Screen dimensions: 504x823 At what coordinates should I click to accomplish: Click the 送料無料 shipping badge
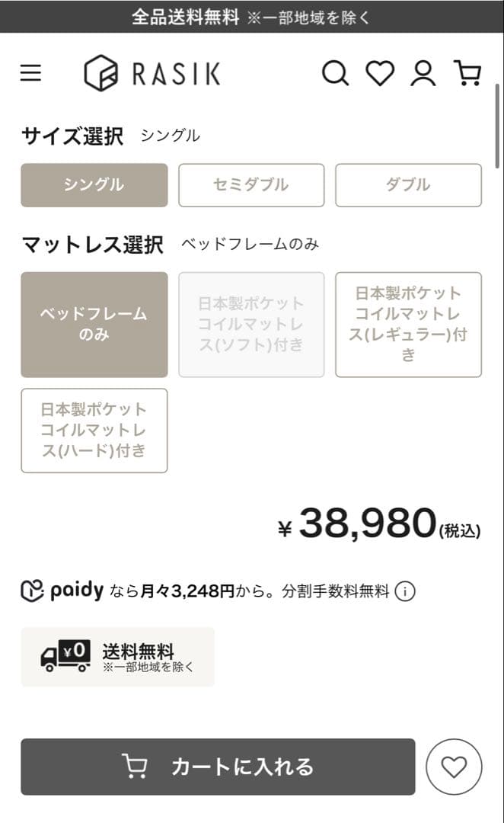117,657
